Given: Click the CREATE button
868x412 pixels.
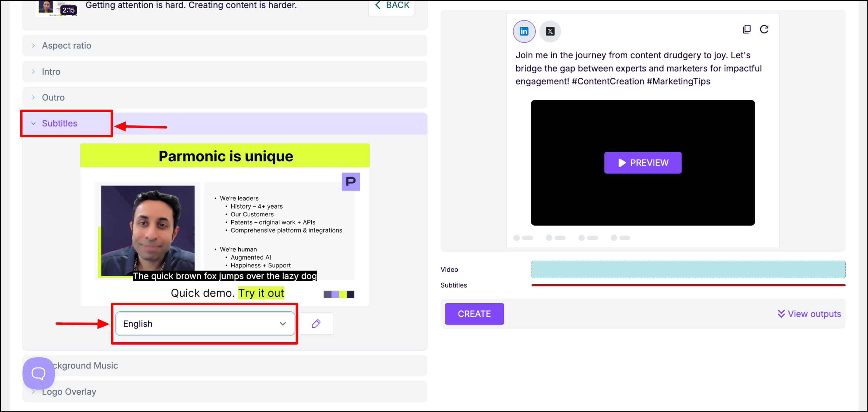Looking at the screenshot, I should (x=474, y=314).
